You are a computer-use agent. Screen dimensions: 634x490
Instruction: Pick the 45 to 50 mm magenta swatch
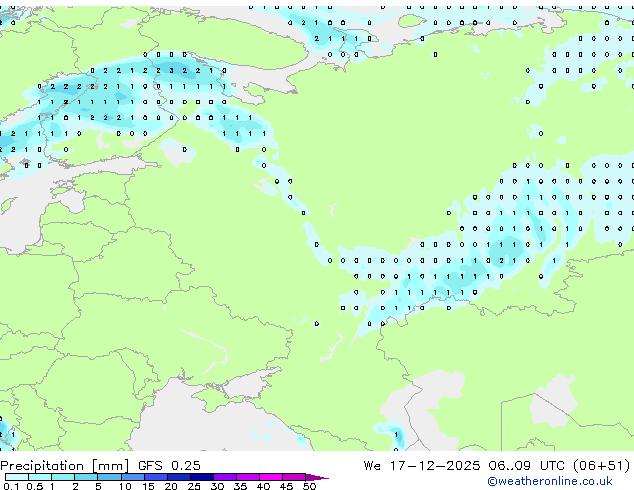point(294,477)
